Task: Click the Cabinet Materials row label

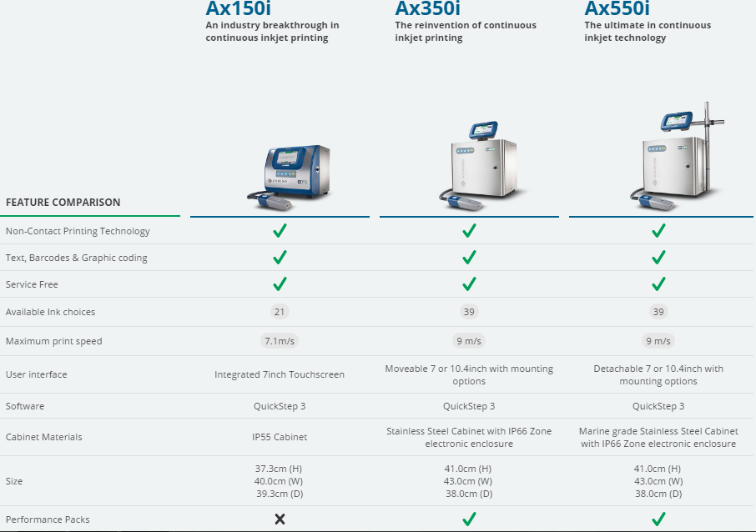Action: (x=43, y=437)
